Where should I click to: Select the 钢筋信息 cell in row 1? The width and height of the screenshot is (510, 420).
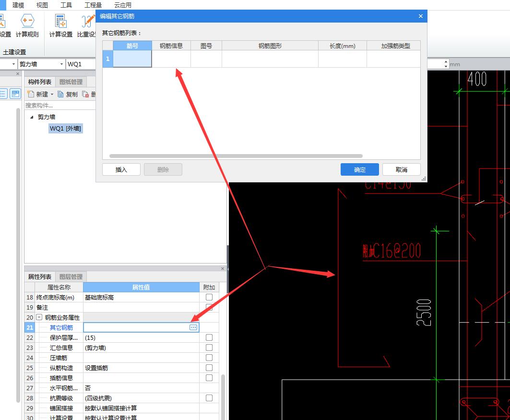pyautogui.click(x=171, y=59)
